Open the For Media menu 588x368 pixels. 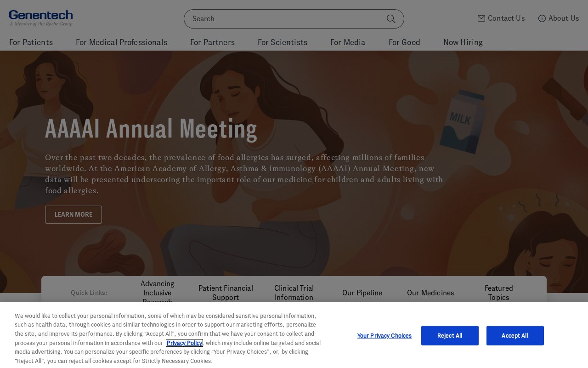pyautogui.click(x=348, y=42)
